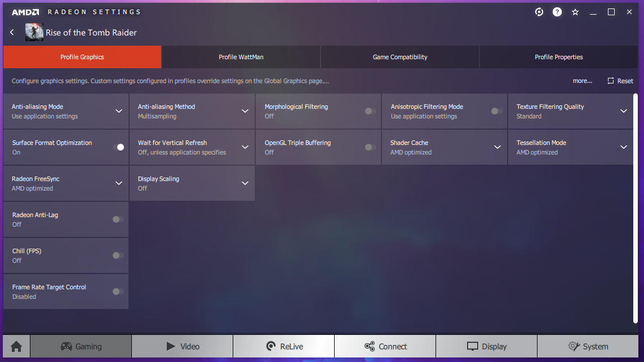644x362 pixels.
Task: Switch to the Game Compatibility tab
Action: pyautogui.click(x=400, y=57)
